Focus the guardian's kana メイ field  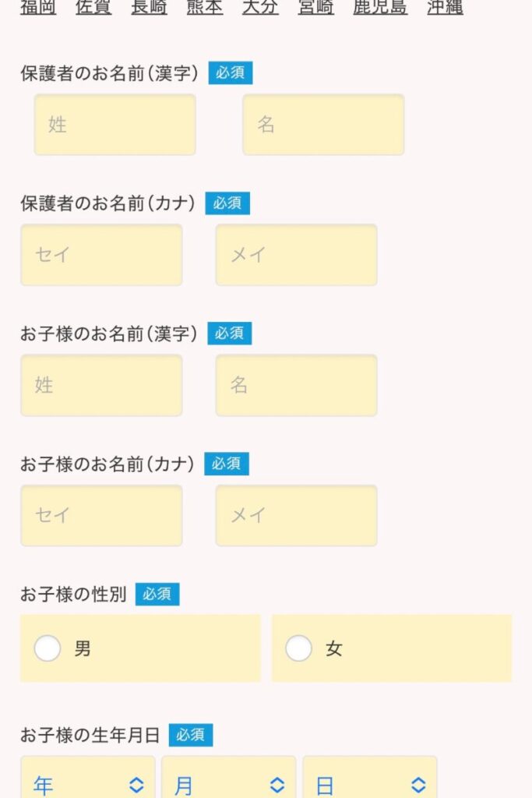(x=296, y=255)
